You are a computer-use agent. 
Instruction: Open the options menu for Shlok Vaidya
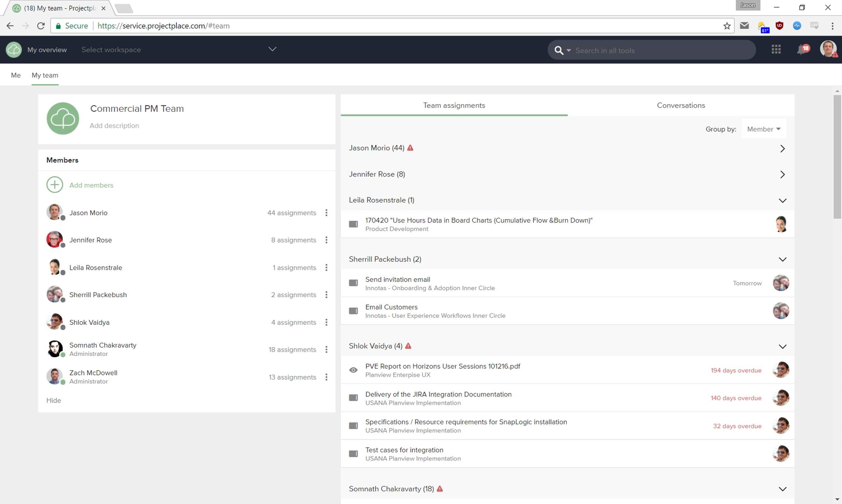[x=326, y=322]
